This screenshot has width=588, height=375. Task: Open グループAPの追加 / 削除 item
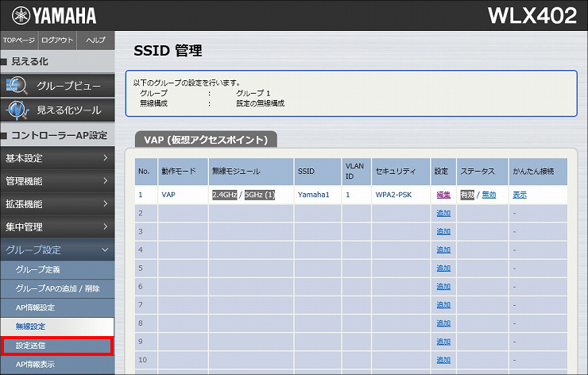[x=57, y=288]
